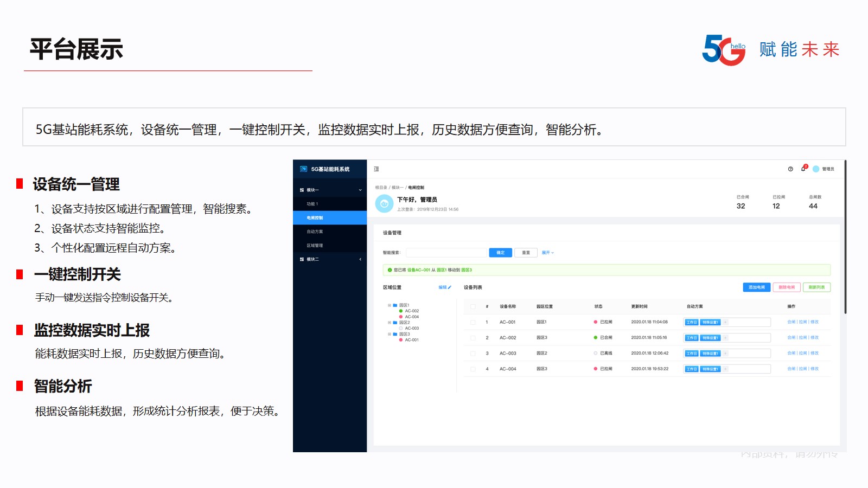Click the 刷新列表 button
This screenshot has width=868, height=488.
pos(816,287)
